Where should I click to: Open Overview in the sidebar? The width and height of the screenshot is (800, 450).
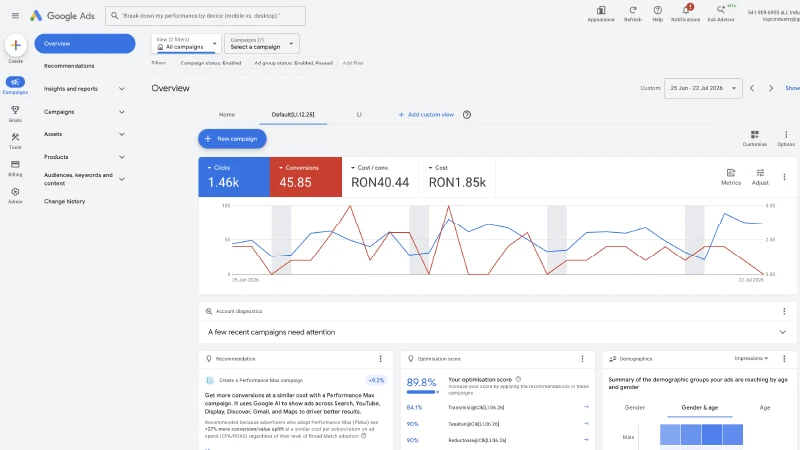[85, 44]
